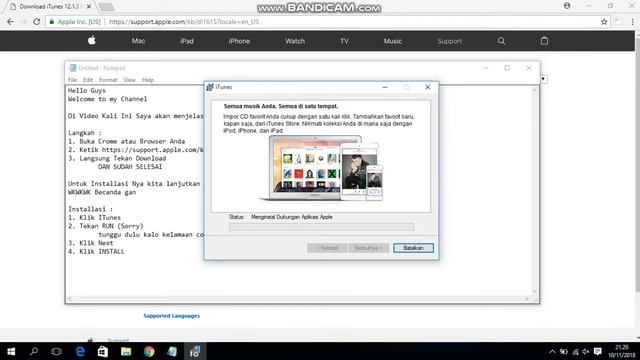The height and width of the screenshot is (360, 640).
Task: Open Microsoft Store from the taskbar
Action: (103, 351)
